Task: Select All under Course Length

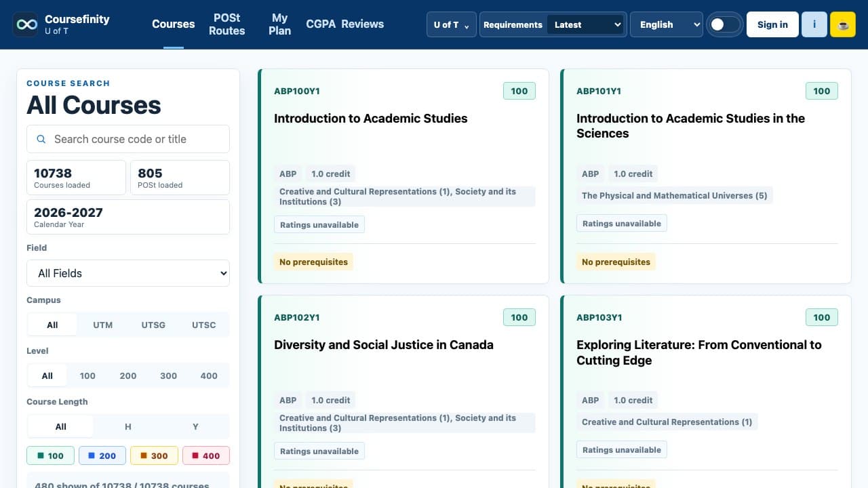Action: point(61,426)
